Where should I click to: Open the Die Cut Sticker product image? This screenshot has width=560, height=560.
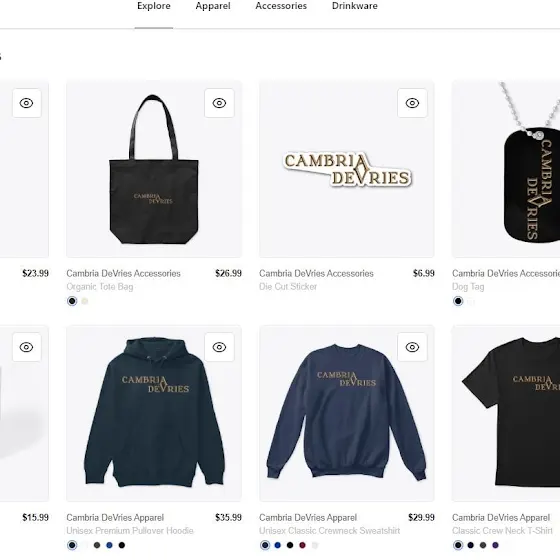pyautogui.click(x=347, y=169)
